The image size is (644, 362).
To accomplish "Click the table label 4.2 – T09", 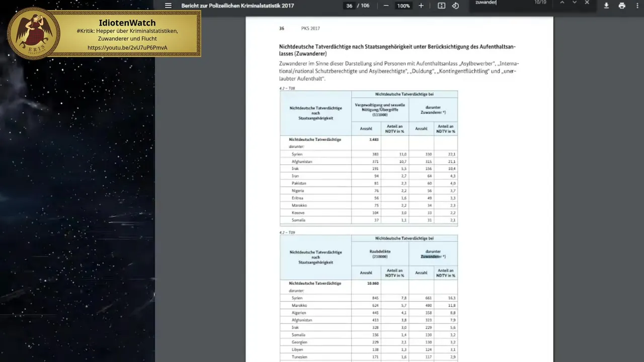I will pos(287,232).
